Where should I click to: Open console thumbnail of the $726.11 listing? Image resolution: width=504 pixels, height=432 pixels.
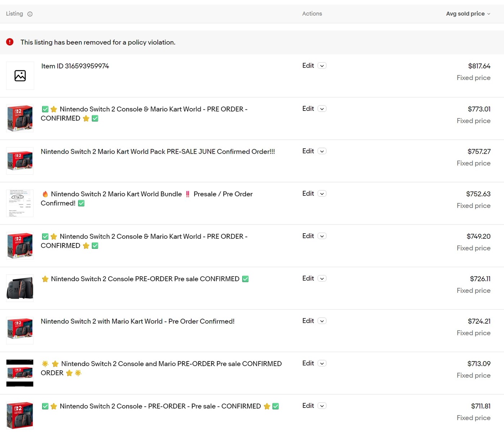pos(20,288)
